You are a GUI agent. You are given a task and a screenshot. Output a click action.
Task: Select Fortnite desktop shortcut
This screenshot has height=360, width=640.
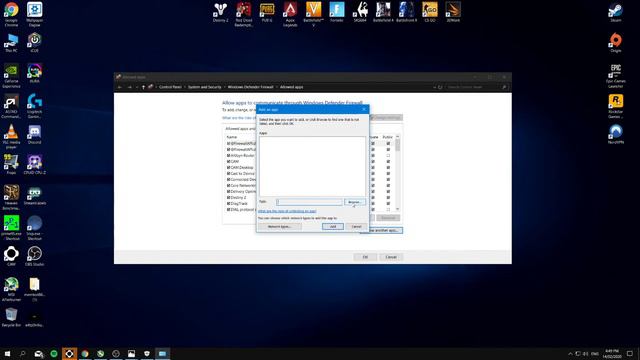click(337, 12)
